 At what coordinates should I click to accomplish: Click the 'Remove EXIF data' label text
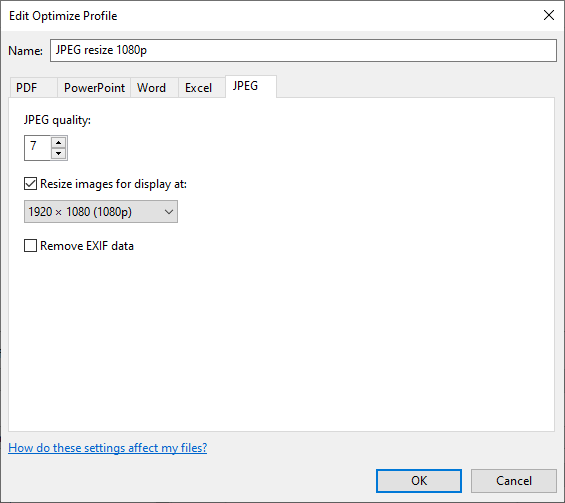[87, 246]
